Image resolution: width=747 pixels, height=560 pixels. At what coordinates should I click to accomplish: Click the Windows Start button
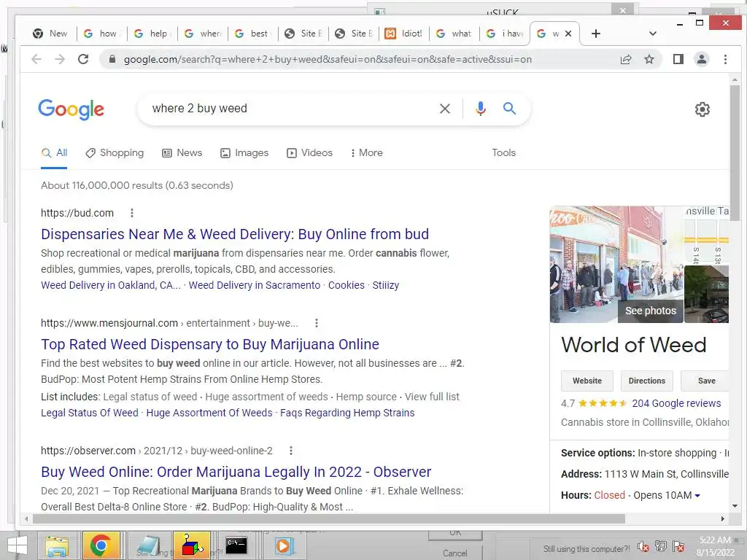(18, 546)
